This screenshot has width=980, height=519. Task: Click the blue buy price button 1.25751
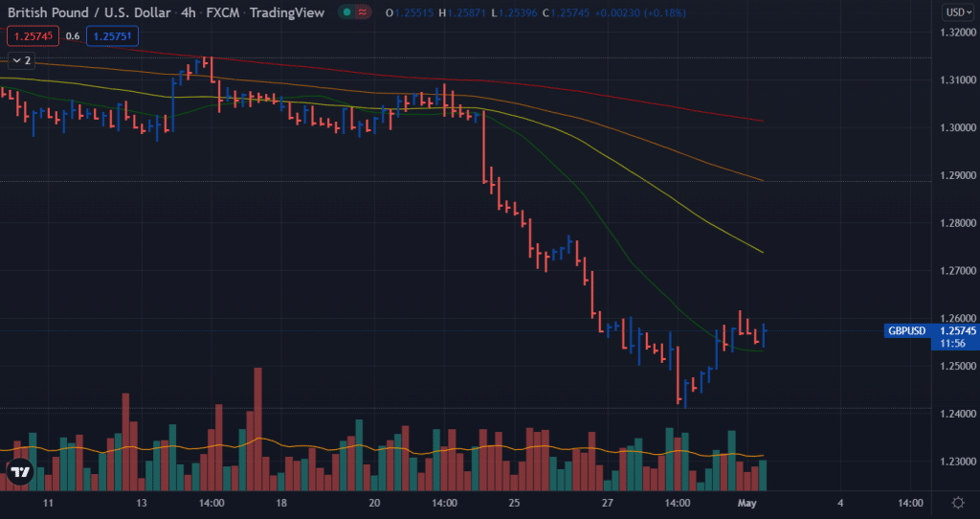pyautogui.click(x=112, y=36)
